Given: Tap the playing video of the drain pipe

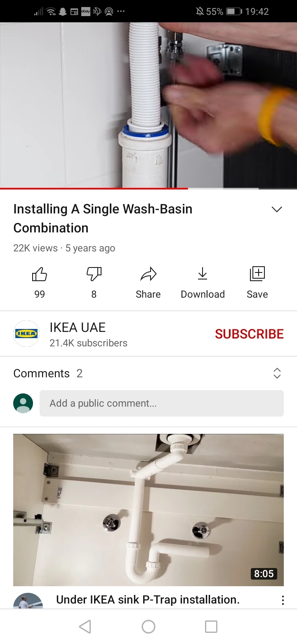Looking at the screenshot, I should point(148,105).
